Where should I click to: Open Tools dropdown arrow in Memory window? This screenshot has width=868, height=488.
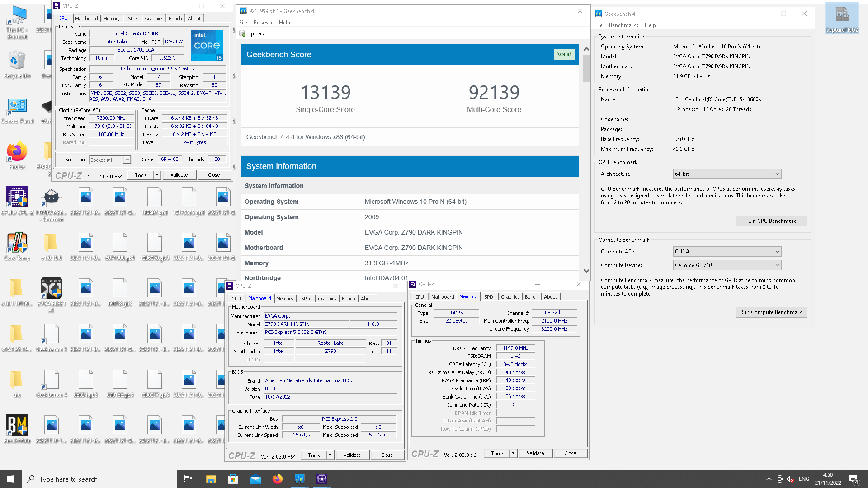[x=513, y=453]
